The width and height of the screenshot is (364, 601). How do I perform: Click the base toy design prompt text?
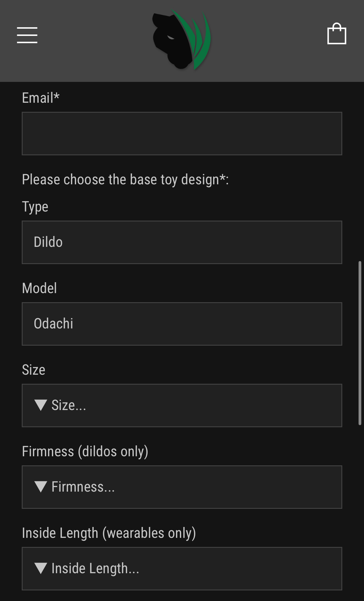click(125, 179)
